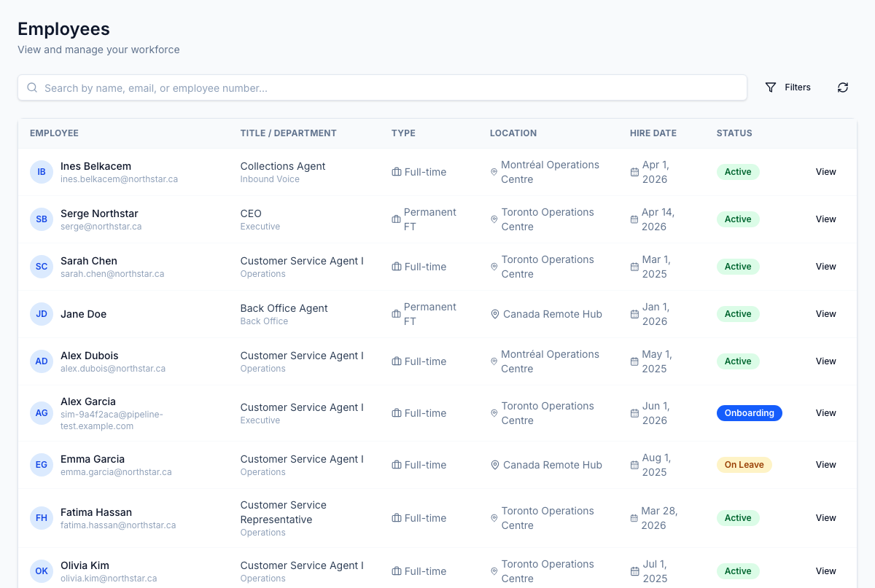This screenshot has height=588, width=875.
Task: Click the IB avatar for Ines Belkacem
Action: 42,172
